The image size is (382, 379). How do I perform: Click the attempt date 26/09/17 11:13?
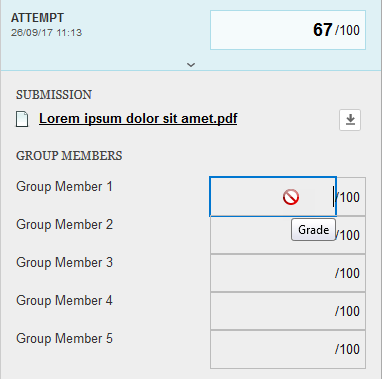[46, 33]
